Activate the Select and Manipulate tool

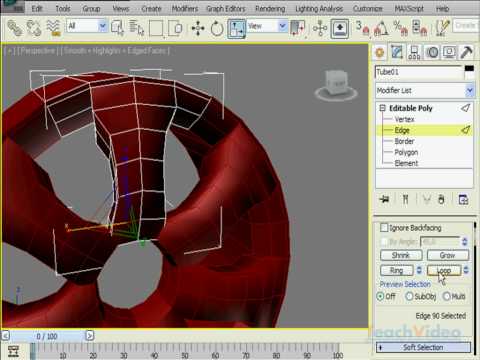[320, 28]
